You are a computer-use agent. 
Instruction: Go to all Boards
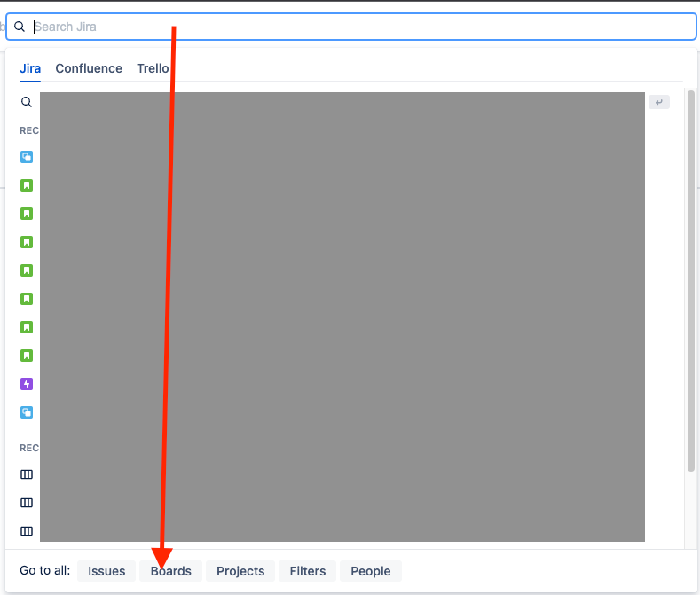pos(170,571)
